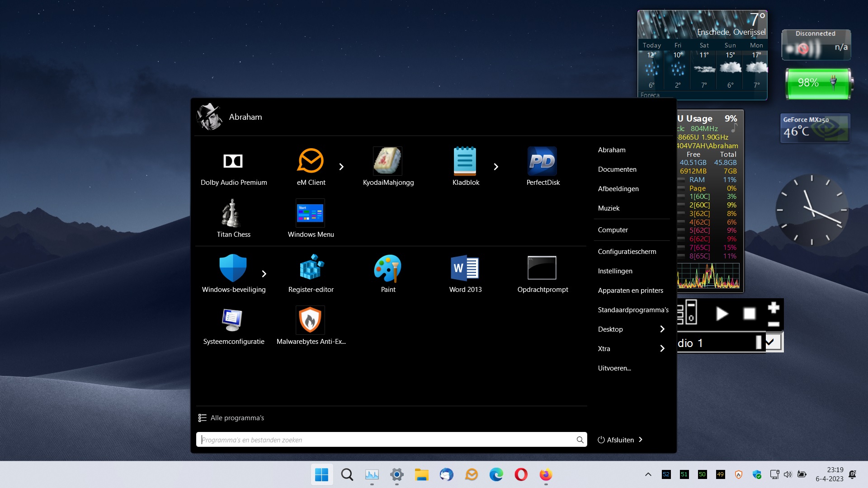
Task: Toggle the radio gadget checkmark box
Action: click(x=773, y=342)
